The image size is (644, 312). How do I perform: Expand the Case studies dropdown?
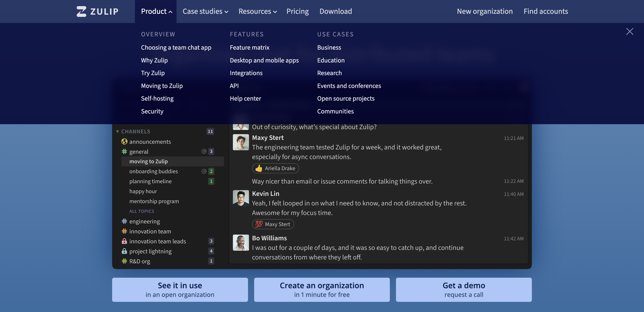[x=205, y=11]
